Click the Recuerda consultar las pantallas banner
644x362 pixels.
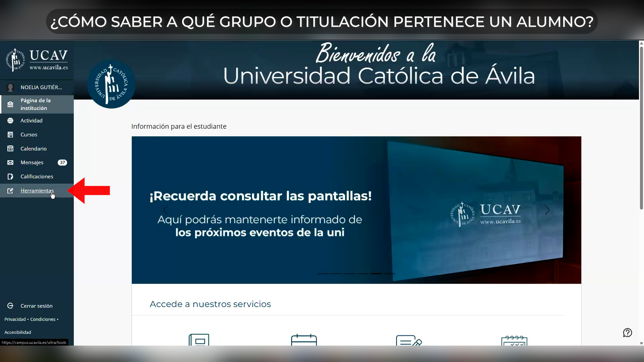click(356, 210)
